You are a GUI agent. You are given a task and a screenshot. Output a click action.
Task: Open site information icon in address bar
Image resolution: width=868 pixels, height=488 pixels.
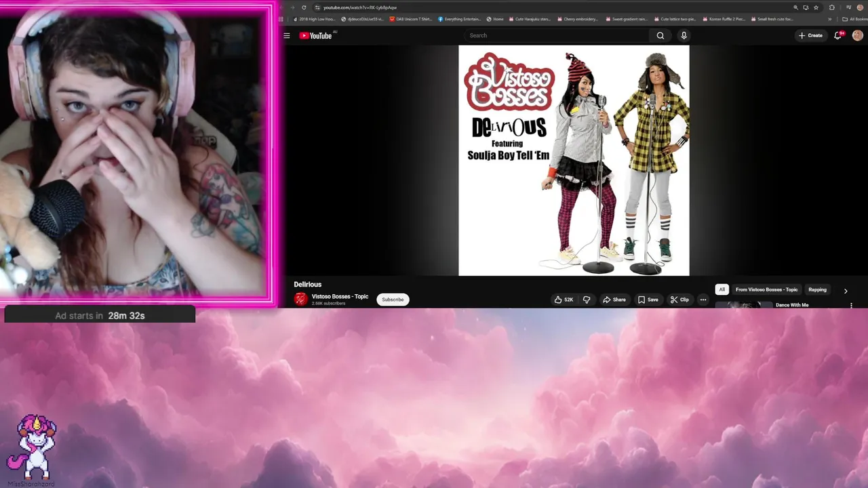[318, 7]
